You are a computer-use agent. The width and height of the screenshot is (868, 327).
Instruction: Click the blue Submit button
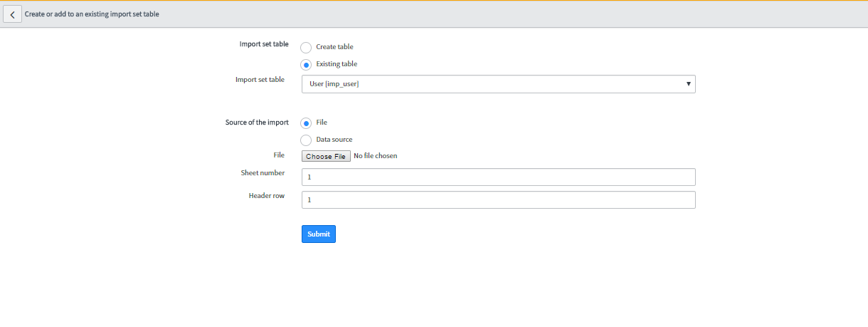pos(318,234)
